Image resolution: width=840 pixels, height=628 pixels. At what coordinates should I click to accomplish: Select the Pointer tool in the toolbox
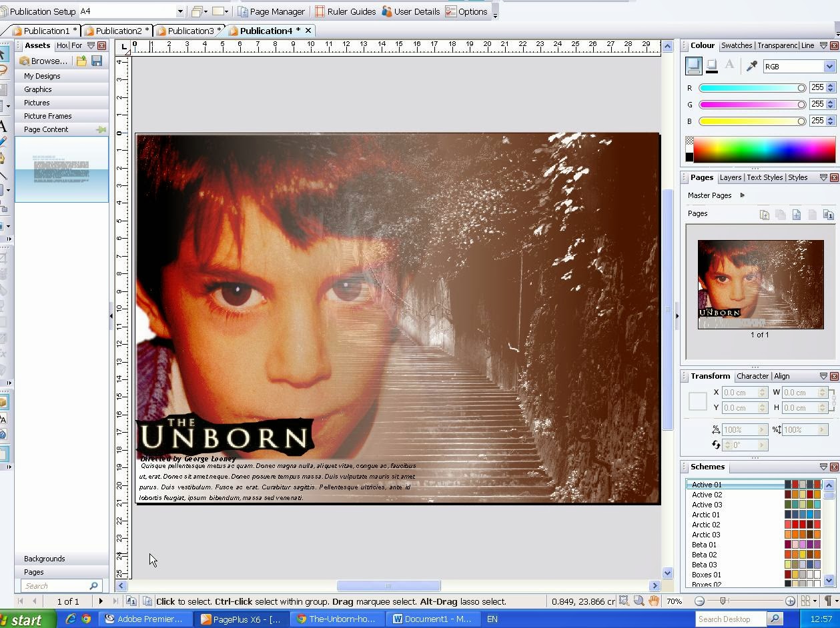(3, 54)
